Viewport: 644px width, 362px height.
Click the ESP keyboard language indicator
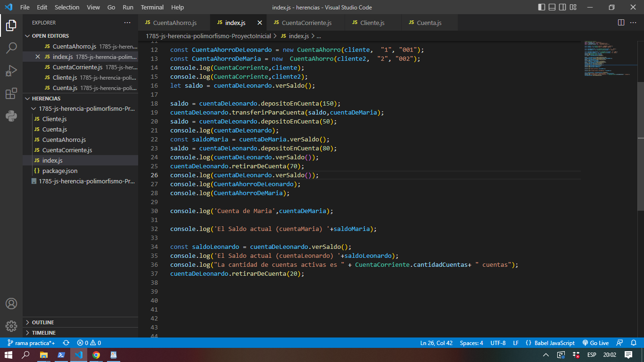tap(591, 355)
